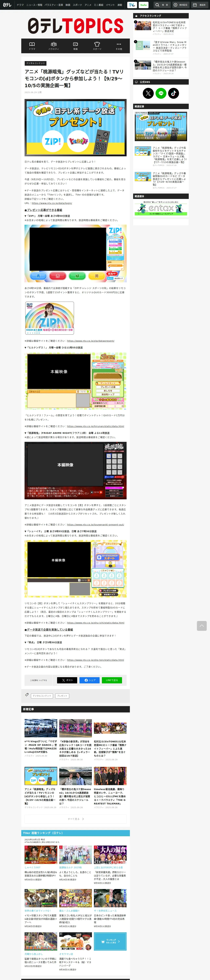Open the TVer login URL link
The height and width of the screenshot is (980, 210).
pyautogui.click(x=52, y=203)
